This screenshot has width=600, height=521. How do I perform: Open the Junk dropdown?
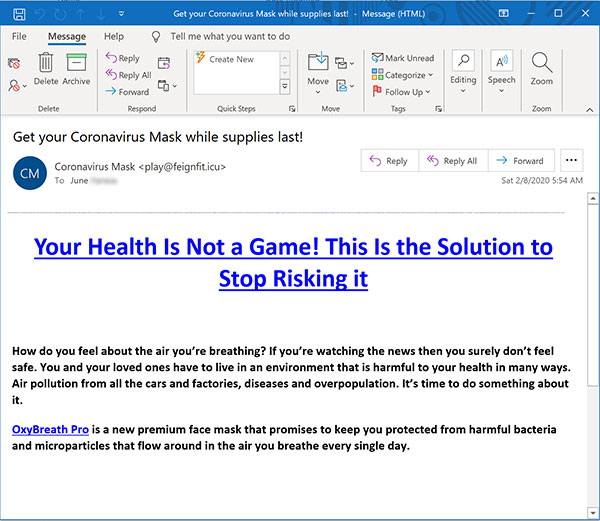[17, 85]
